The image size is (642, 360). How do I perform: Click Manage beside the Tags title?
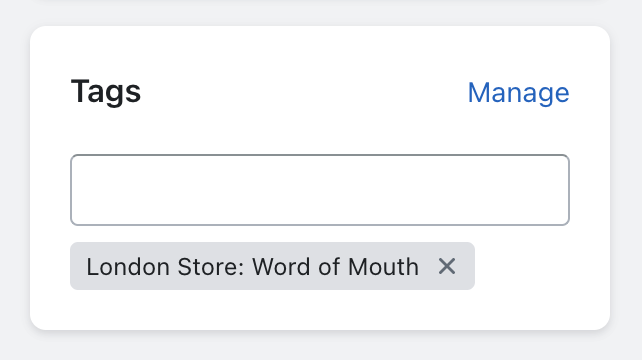518,93
